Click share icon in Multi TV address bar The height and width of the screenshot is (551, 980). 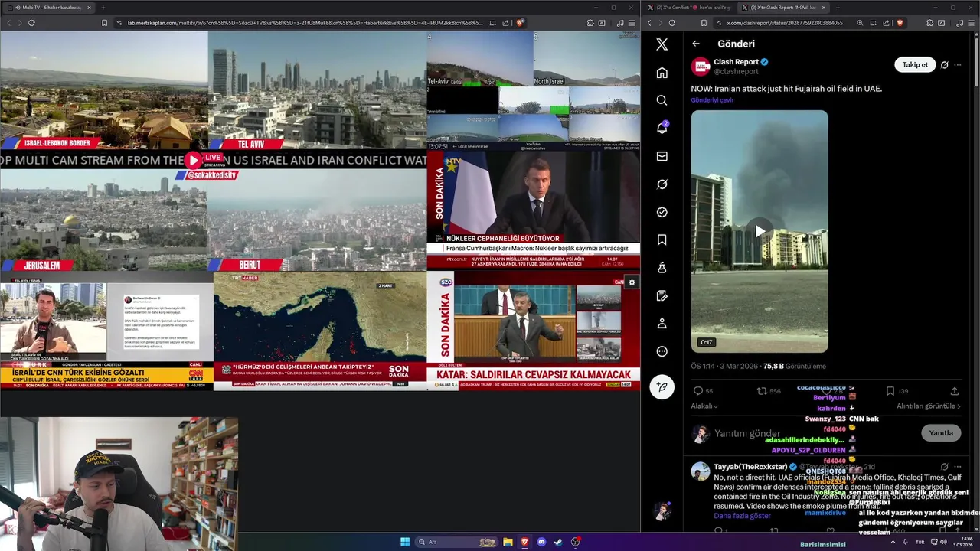coord(506,23)
